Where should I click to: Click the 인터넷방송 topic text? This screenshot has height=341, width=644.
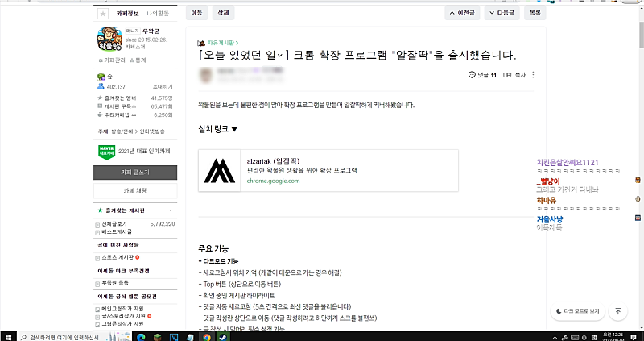[x=152, y=131]
